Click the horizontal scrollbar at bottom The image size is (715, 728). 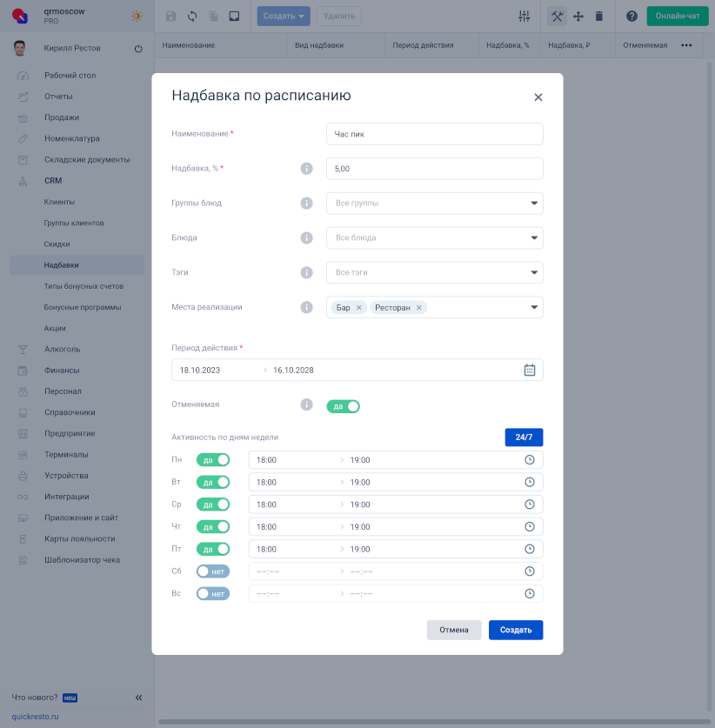tap(434, 722)
